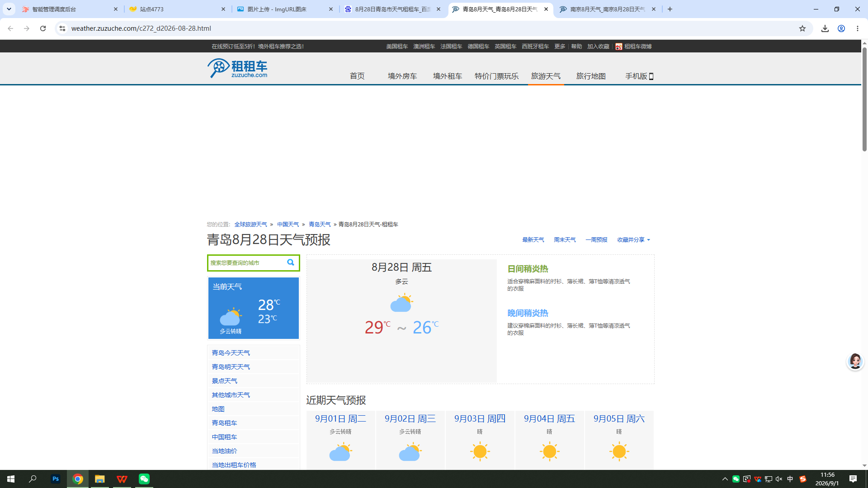Open a new browser tab

670,9
